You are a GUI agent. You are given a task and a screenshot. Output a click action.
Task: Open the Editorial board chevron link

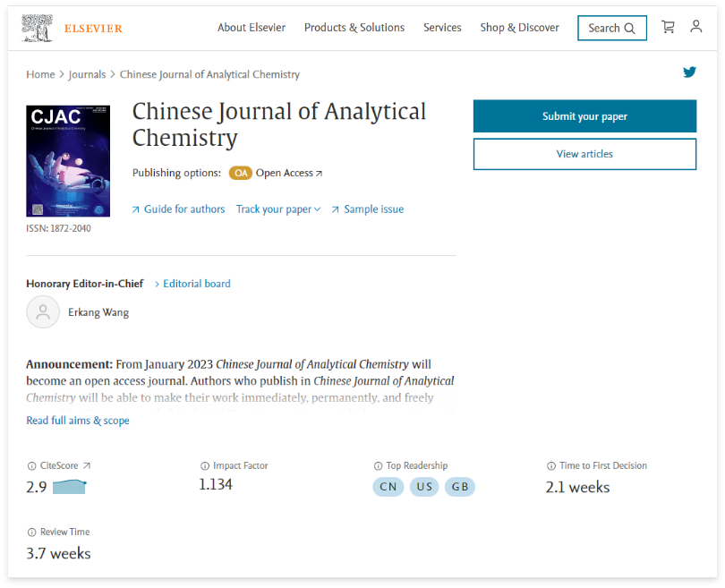[x=192, y=284]
